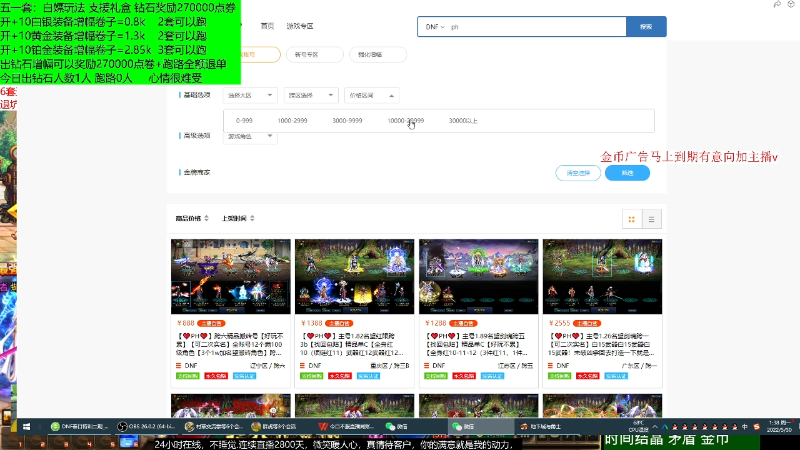
Task: Choose price range 1000-2999
Action: [292, 121]
